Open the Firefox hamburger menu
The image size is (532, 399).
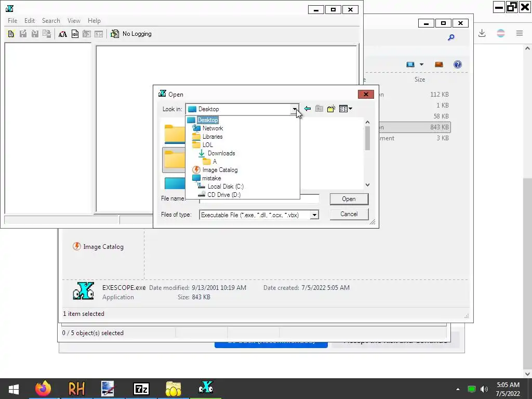coord(520,33)
